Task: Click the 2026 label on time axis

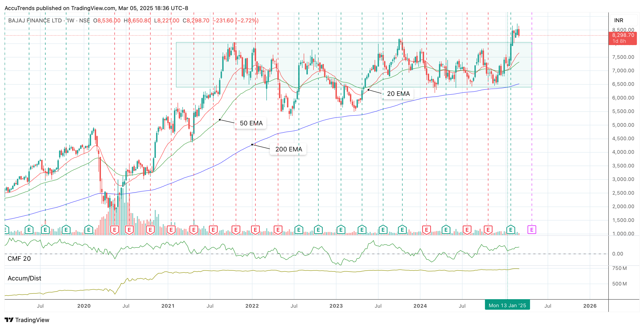Action: (x=590, y=306)
